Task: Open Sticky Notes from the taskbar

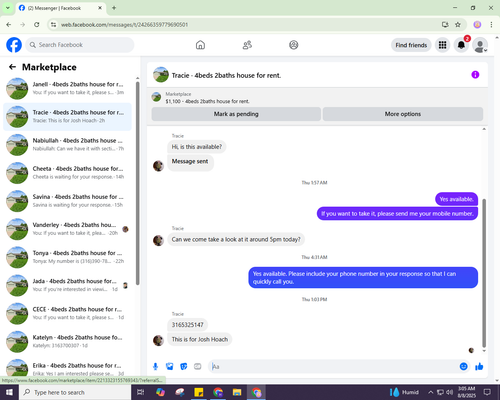Action: (x=199, y=392)
